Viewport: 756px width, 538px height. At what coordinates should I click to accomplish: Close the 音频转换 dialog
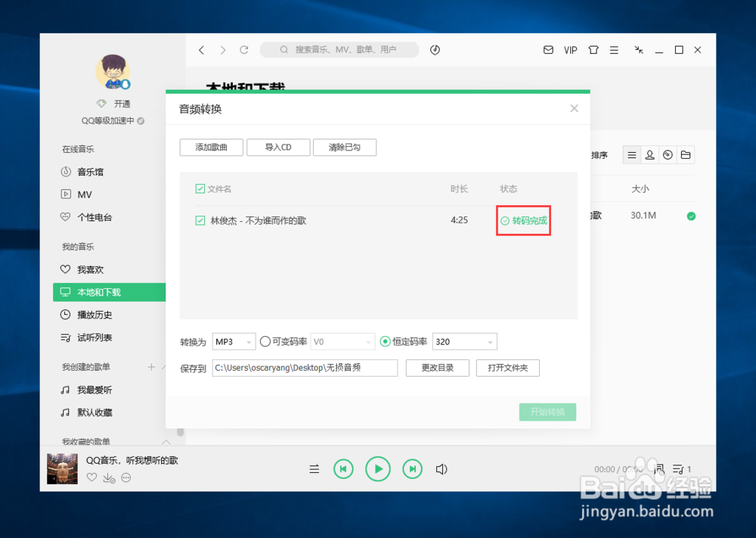pyautogui.click(x=574, y=108)
